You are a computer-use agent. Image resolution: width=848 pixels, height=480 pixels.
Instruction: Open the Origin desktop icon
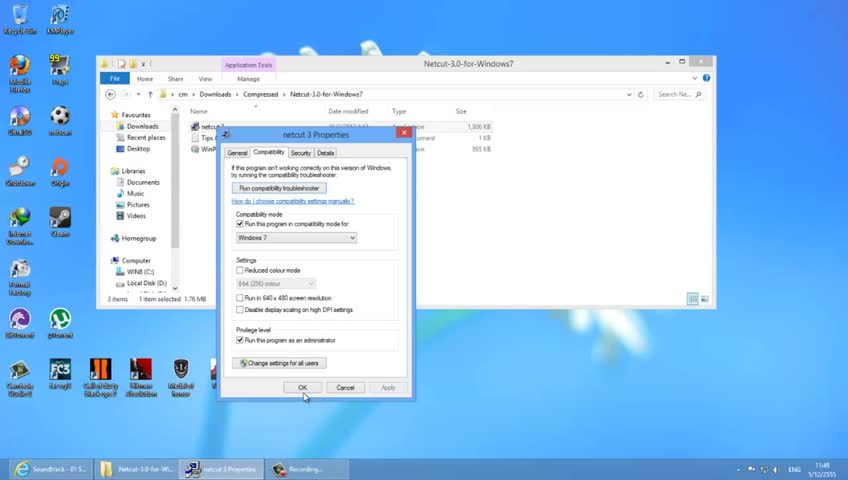[x=60, y=171]
